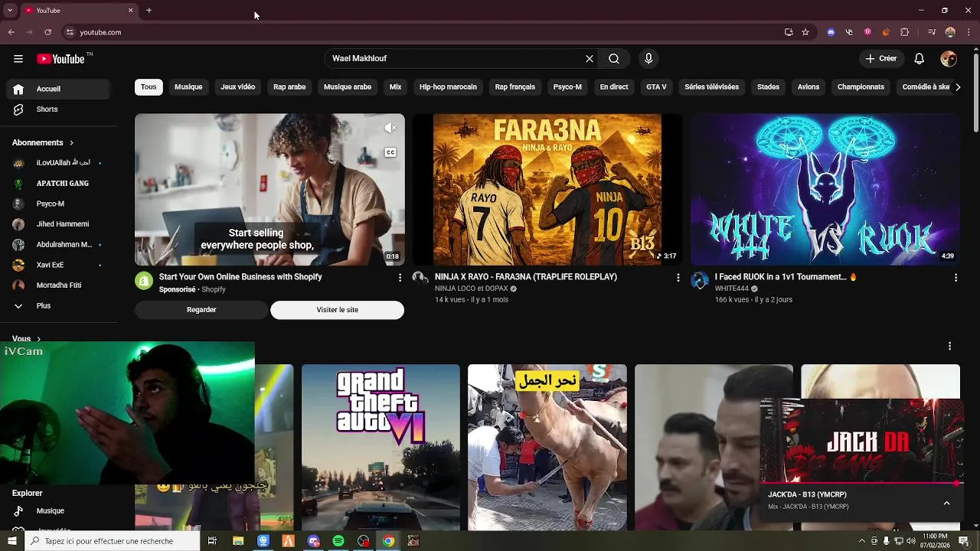Open Windows Task View
The width and height of the screenshot is (980, 551).
(x=212, y=541)
